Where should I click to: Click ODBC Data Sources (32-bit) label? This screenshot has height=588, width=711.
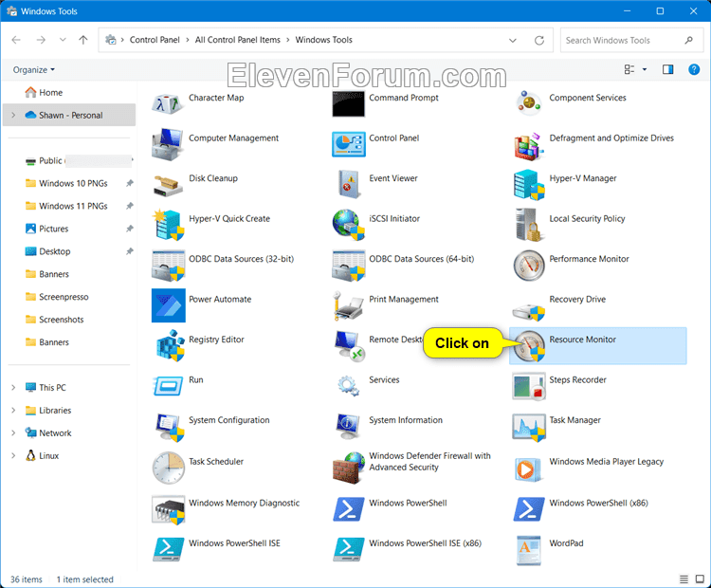(x=241, y=259)
